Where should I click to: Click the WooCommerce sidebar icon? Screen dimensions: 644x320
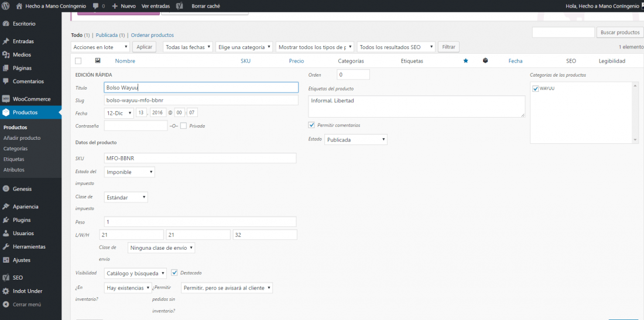[6, 99]
